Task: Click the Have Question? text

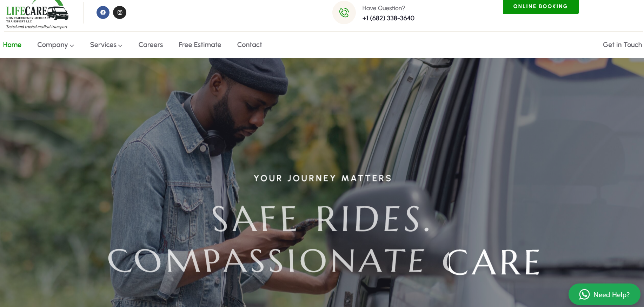Action: point(384,8)
